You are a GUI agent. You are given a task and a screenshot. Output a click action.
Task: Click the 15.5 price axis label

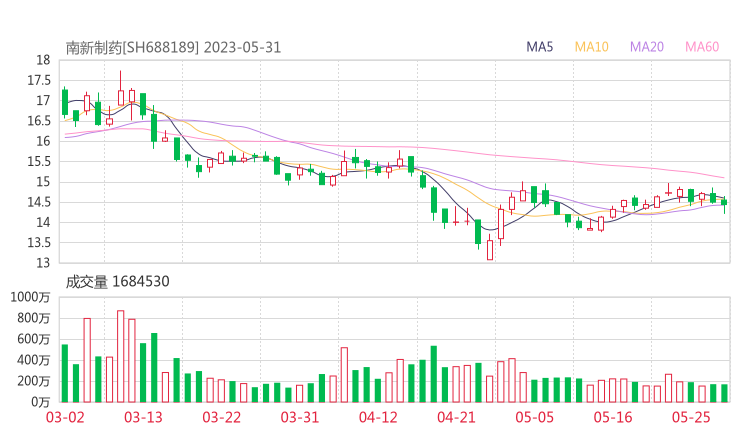(x=39, y=161)
